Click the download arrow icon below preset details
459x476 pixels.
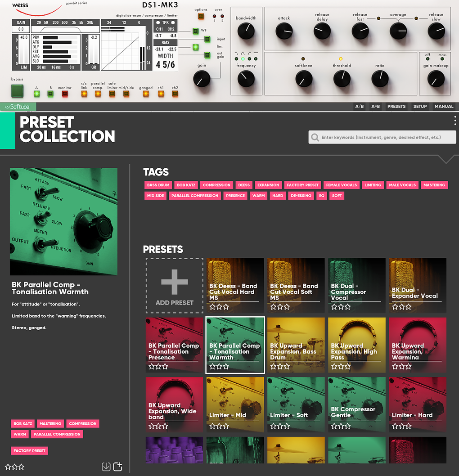106,467
